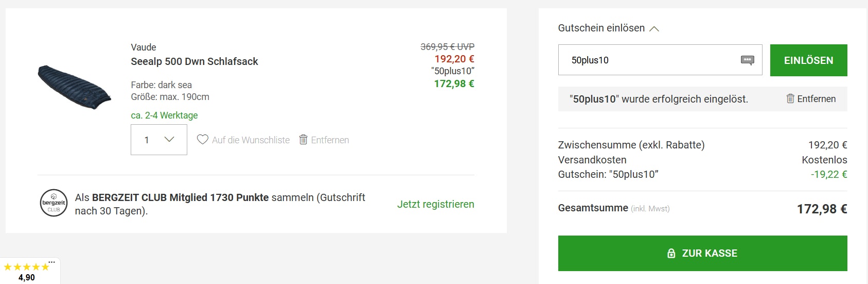Click the heart icon for the wishlist

click(x=203, y=140)
